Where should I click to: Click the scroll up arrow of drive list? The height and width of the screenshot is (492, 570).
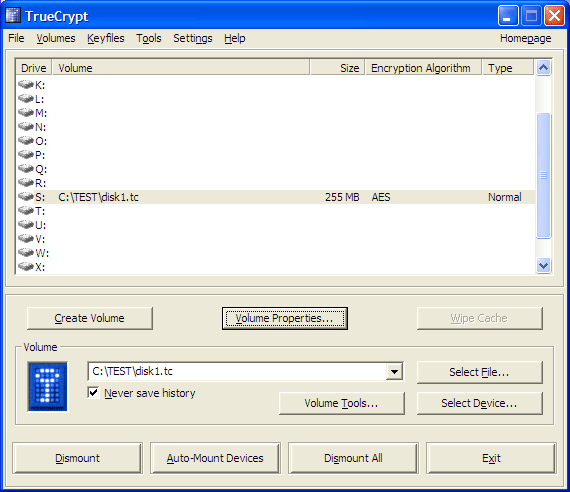pos(543,68)
